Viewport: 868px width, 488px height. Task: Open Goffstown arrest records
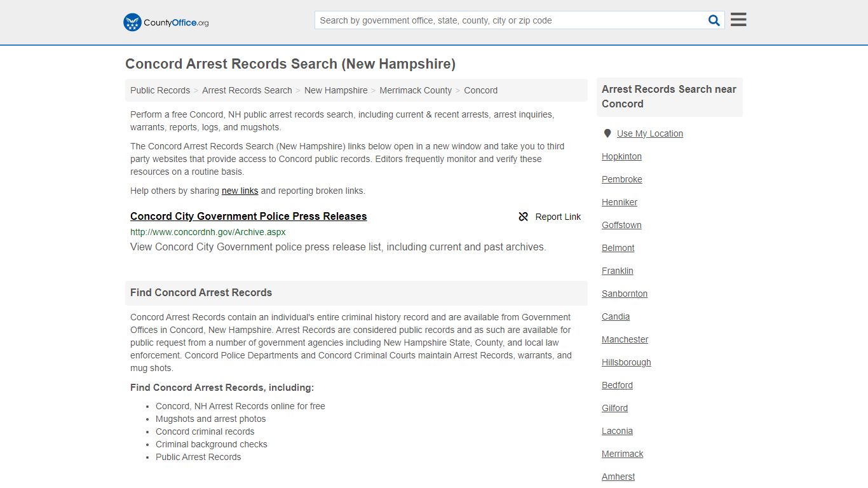621,225
